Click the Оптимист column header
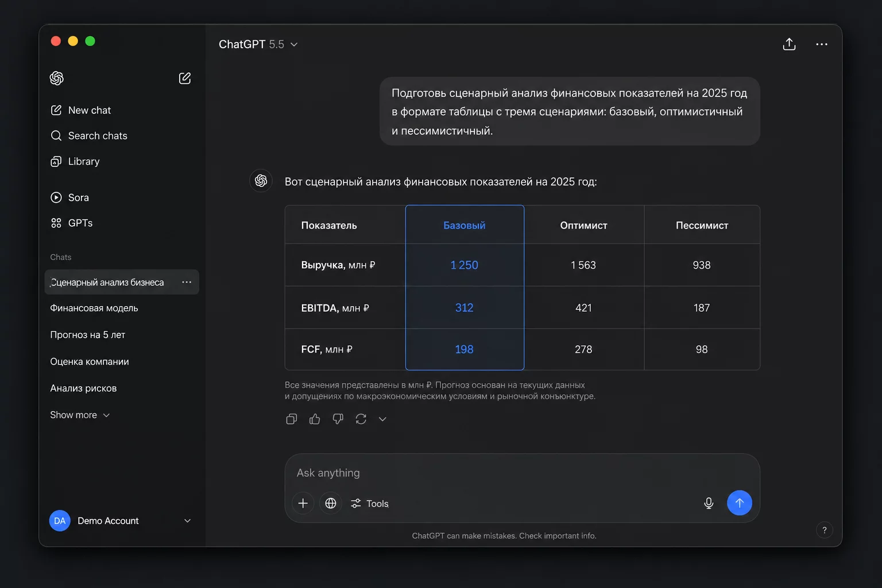This screenshot has width=882, height=588. tap(583, 226)
